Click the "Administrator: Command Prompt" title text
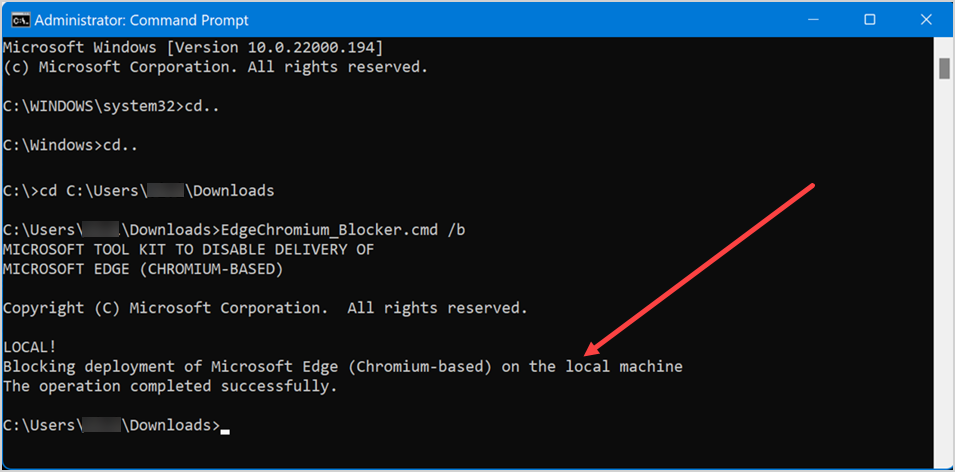Screen dimensions: 955x472 pyautogui.click(x=143, y=20)
